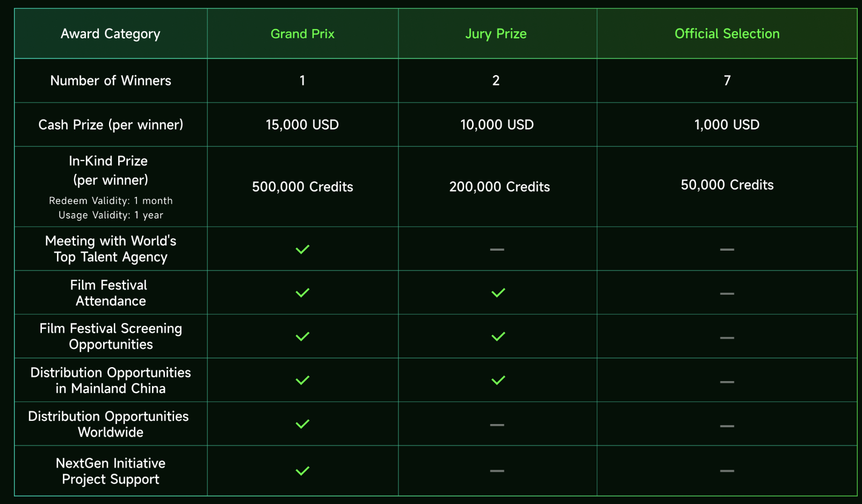
Task: Click Jury Prize checkmark for Festival Screening Opportunities
Action: [498, 337]
